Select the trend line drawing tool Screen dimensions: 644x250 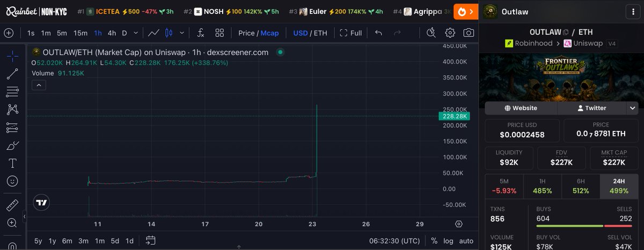click(12, 74)
